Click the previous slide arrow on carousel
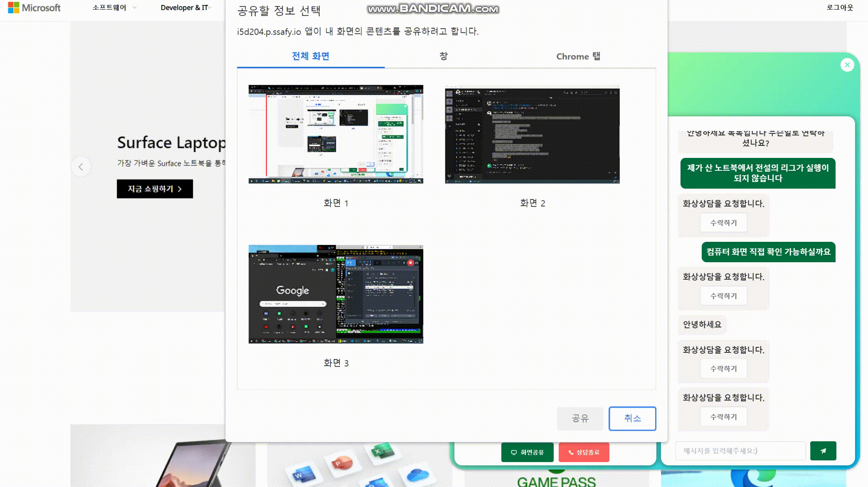Viewport: 868px width, 487px height. point(81,167)
